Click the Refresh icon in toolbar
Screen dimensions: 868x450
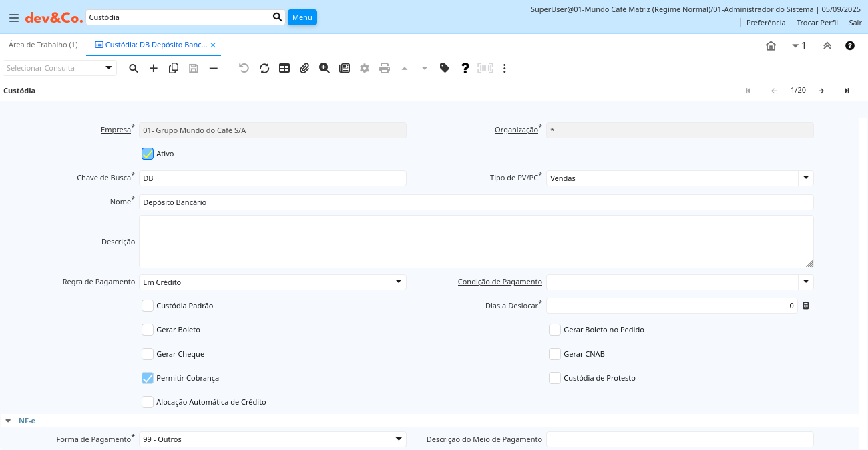click(x=264, y=68)
